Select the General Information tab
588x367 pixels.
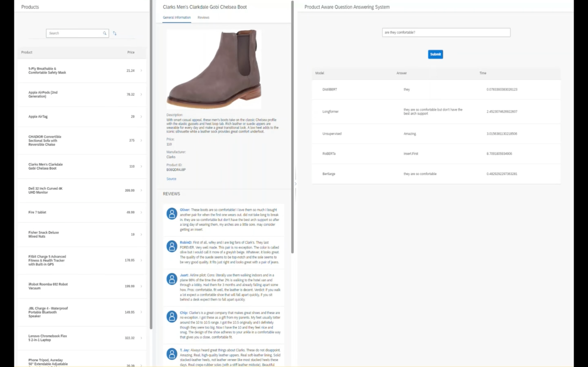tap(177, 17)
